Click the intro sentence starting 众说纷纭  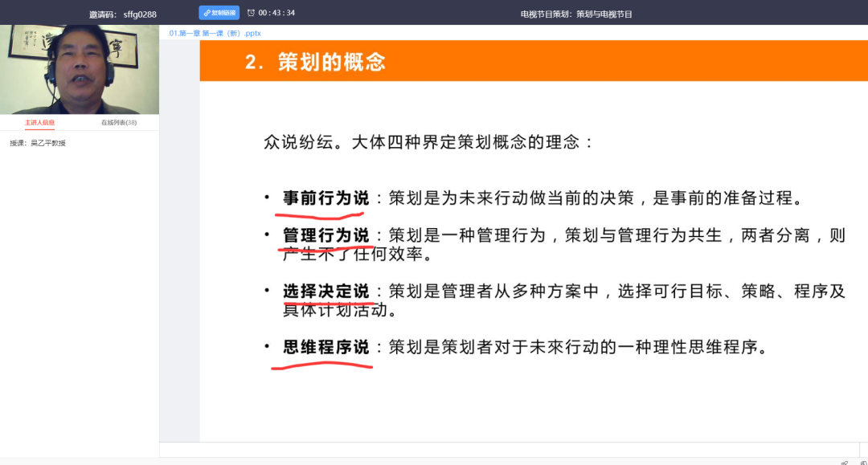428,142
